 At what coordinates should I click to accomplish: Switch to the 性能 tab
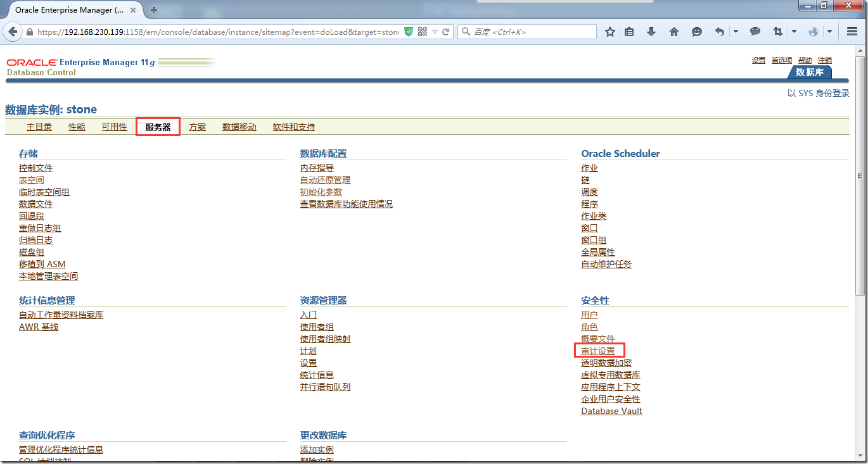point(77,127)
